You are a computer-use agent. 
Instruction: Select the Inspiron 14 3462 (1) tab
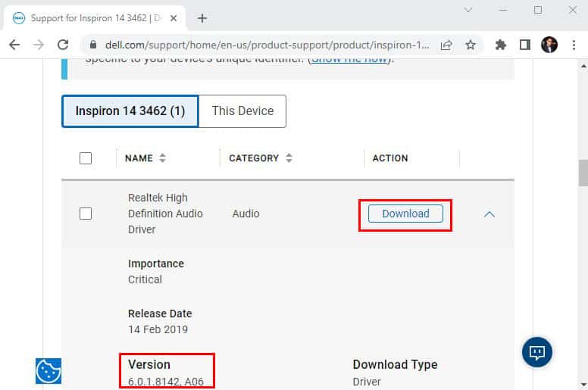click(130, 111)
